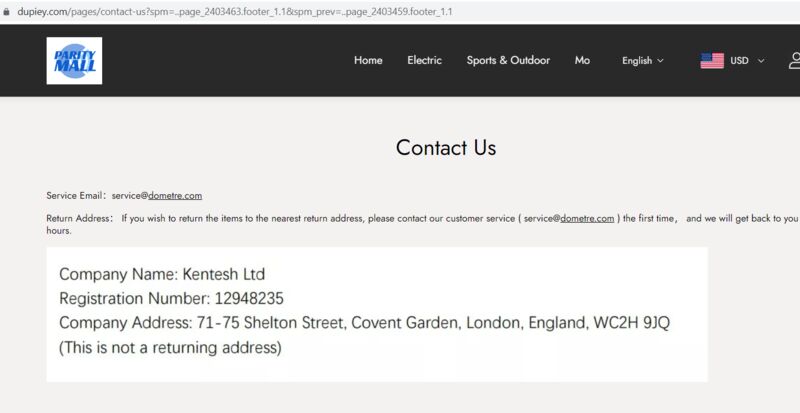
Task: Click the lock icon in address bar
Action: [6, 12]
